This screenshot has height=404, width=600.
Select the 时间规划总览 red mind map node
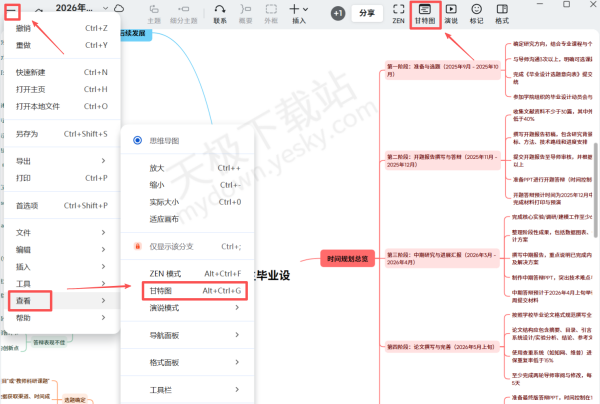(346, 259)
